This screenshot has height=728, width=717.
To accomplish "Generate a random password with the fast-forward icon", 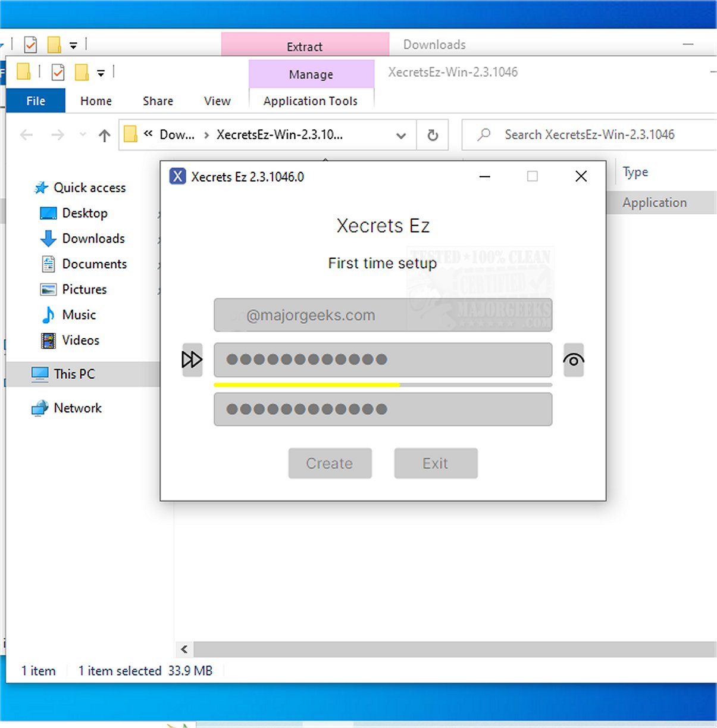I will [x=192, y=360].
